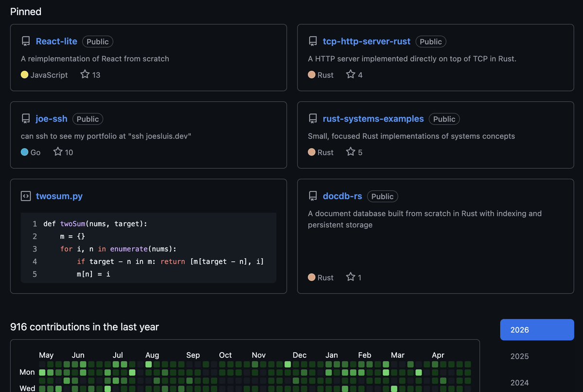
Task: Click the star icon showing 13 on React-lite
Action: pyautogui.click(x=85, y=74)
